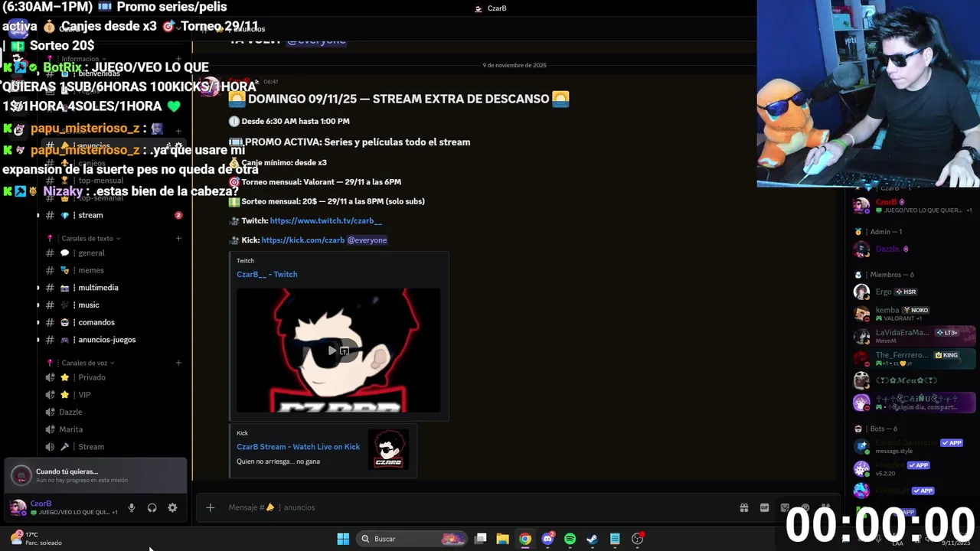Open CzarB Stream - Watch Live on Kick
The height and width of the screenshot is (551, 980).
tap(298, 447)
